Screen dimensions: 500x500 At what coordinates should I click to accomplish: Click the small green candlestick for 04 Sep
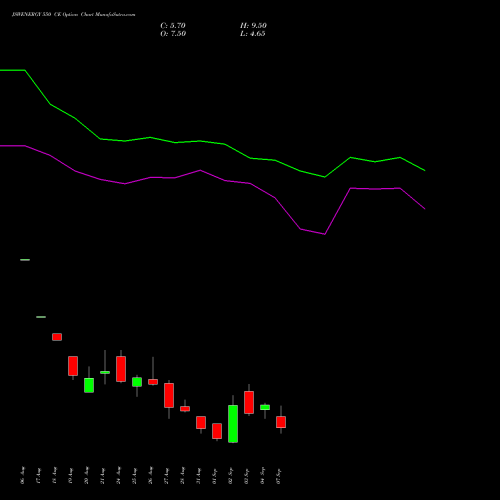click(265, 407)
